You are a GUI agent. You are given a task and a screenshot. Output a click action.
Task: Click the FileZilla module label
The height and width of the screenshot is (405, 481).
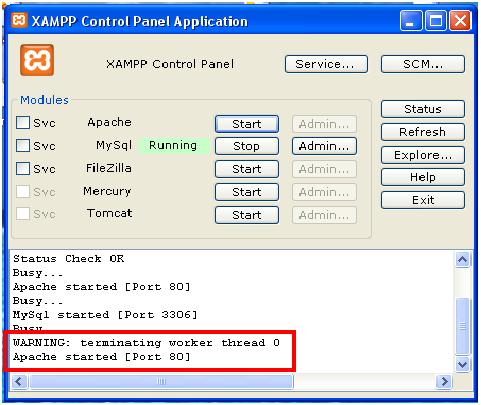109,168
